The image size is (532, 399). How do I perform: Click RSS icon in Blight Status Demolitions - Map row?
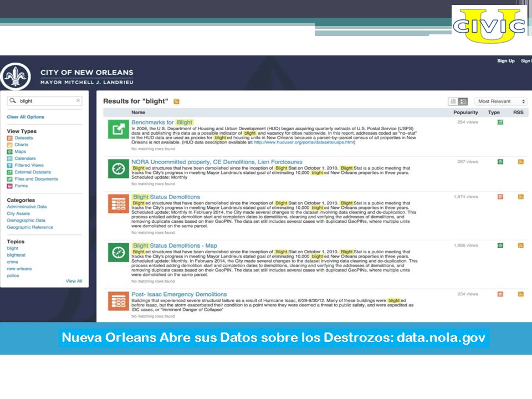[520, 245]
